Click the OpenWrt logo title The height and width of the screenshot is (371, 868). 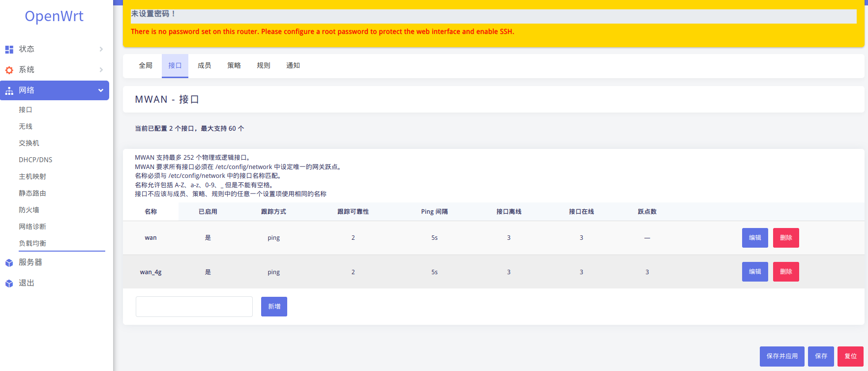54,16
